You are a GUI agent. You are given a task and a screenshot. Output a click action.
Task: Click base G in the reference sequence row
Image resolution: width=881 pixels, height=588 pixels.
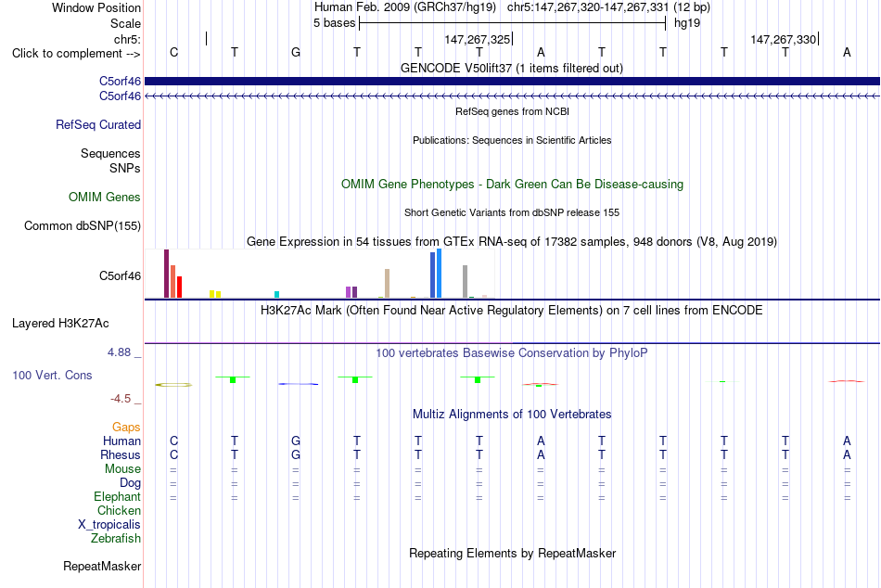click(296, 52)
